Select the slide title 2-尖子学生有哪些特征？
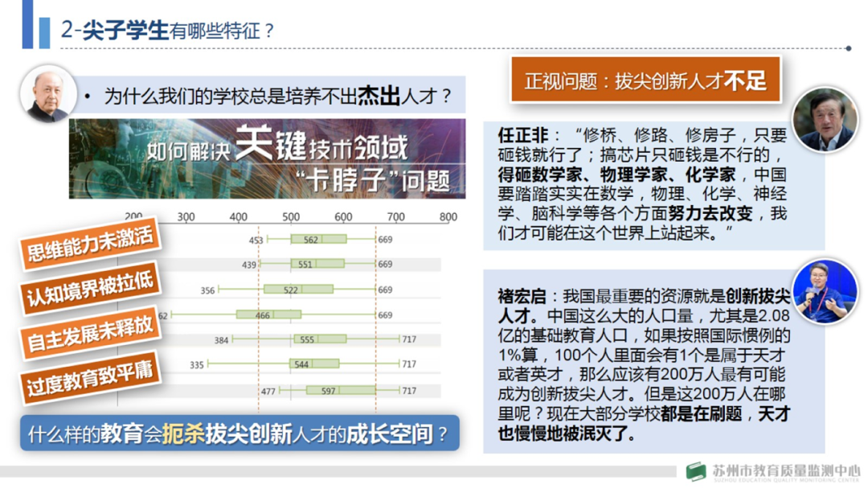This screenshot has height=489, width=868. pos(167,30)
